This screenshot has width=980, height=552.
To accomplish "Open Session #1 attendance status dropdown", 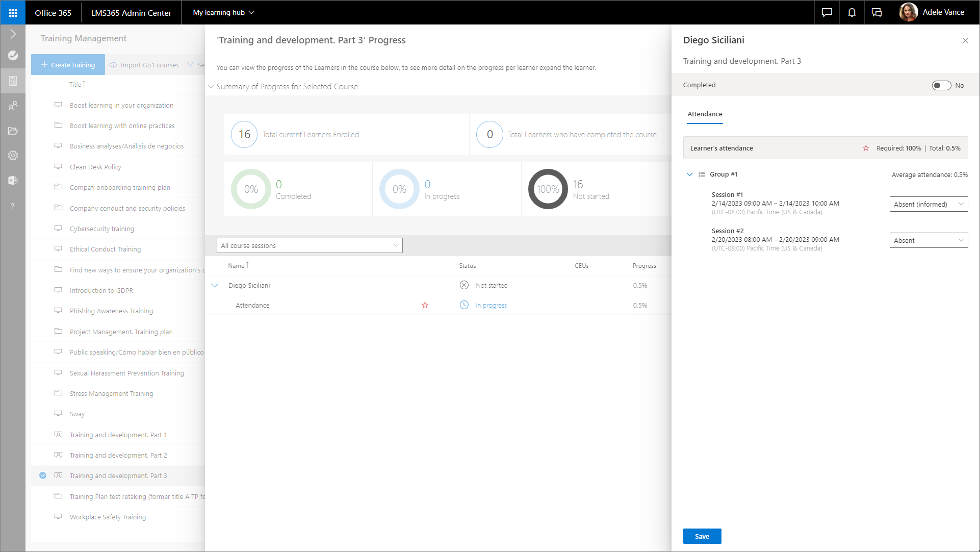I will point(928,204).
